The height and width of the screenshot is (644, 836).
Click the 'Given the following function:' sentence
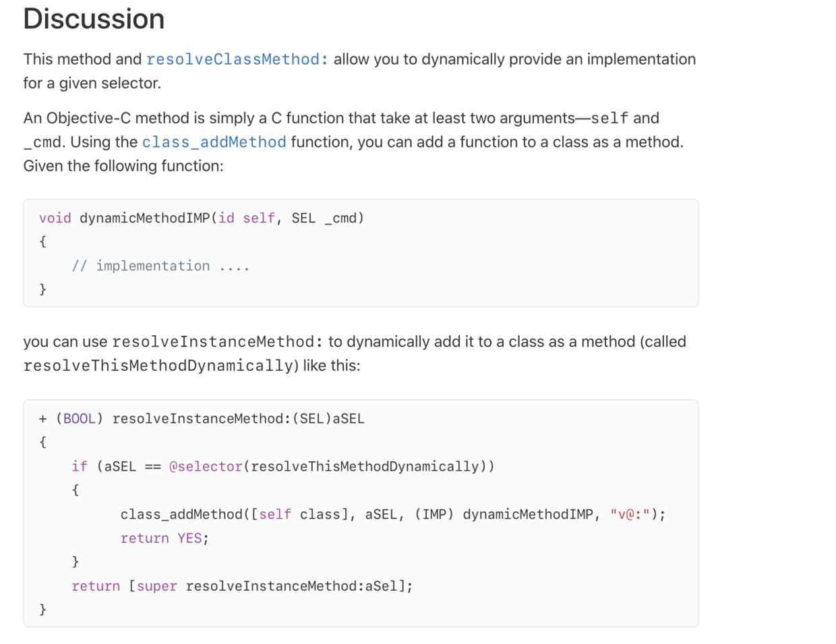tap(123, 166)
